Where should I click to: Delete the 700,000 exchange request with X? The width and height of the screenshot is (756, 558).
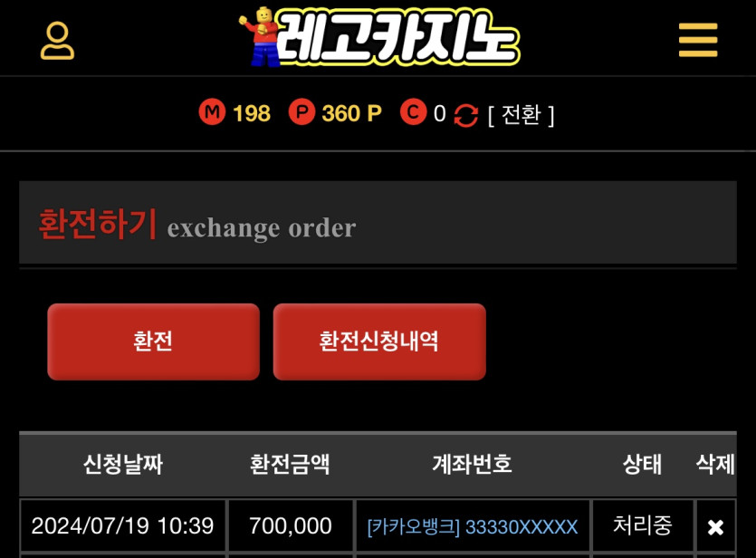[x=715, y=526]
